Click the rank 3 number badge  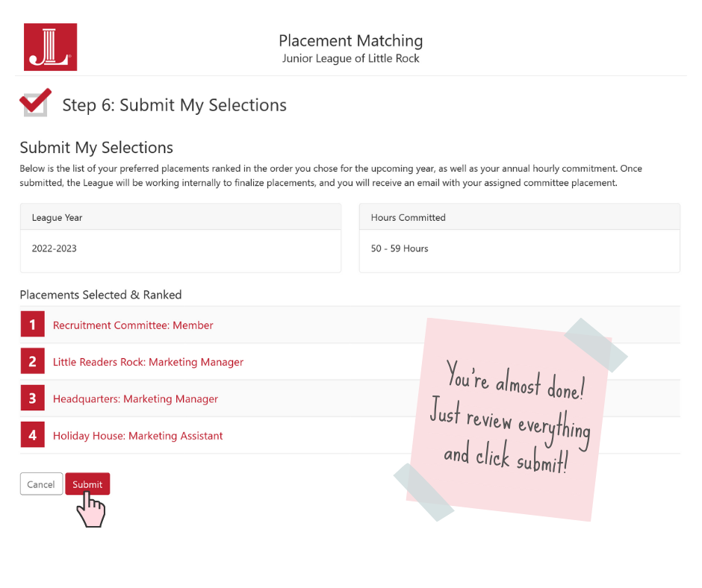point(33,398)
